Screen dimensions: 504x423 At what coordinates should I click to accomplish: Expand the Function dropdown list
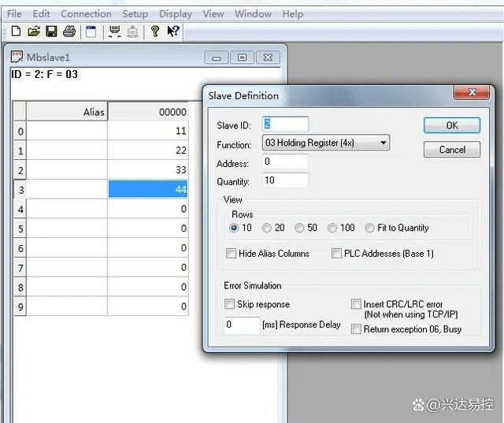[x=384, y=143]
